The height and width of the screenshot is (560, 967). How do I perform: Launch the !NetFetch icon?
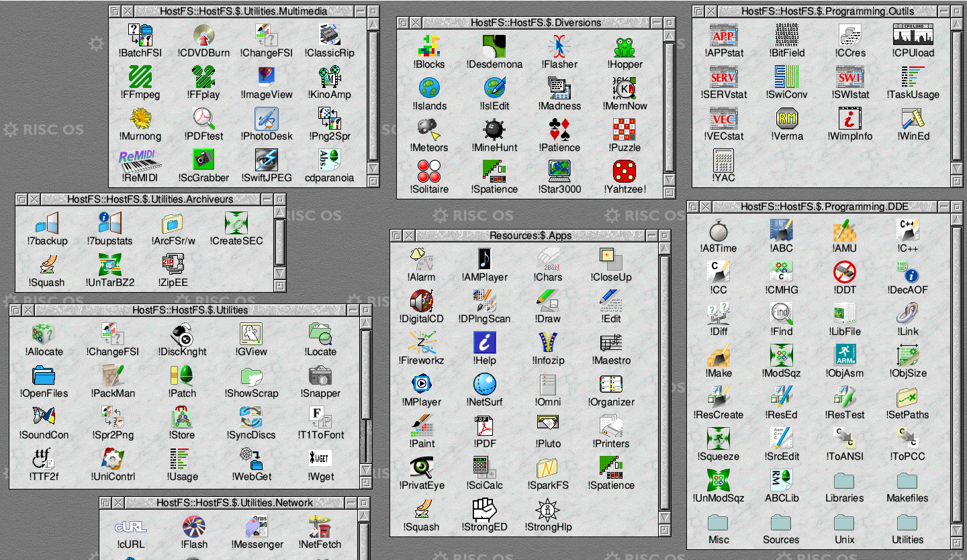(x=320, y=527)
